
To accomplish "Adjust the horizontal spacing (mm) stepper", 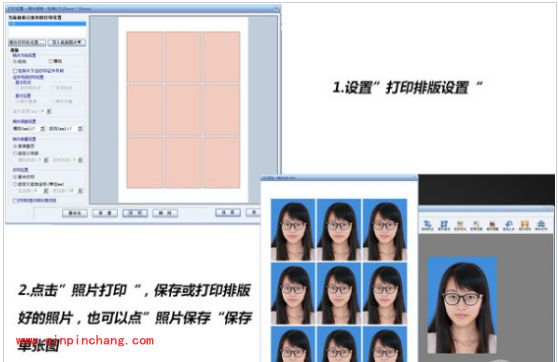I will [43, 128].
